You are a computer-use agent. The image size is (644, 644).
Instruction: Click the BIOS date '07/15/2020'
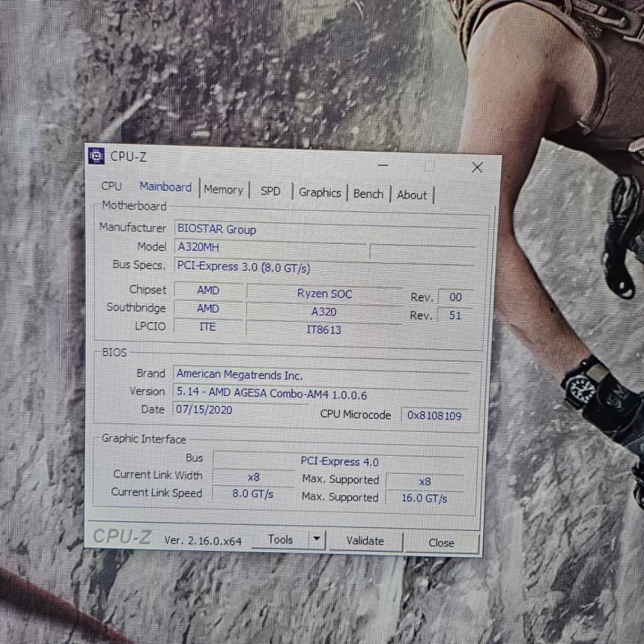pos(241,410)
